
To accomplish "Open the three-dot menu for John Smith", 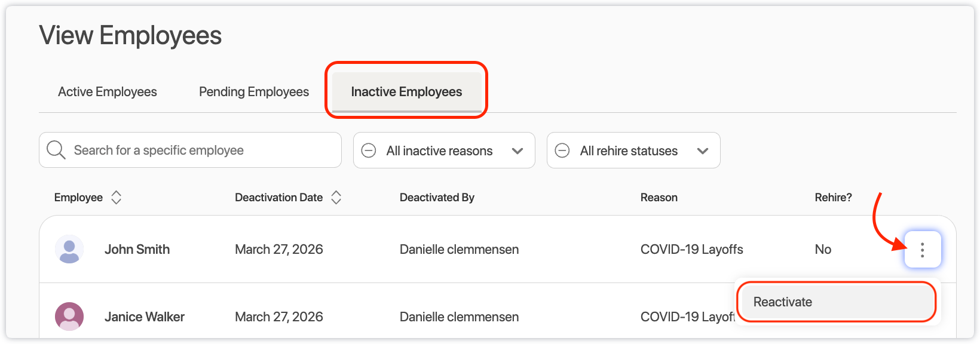I will [922, 250].
